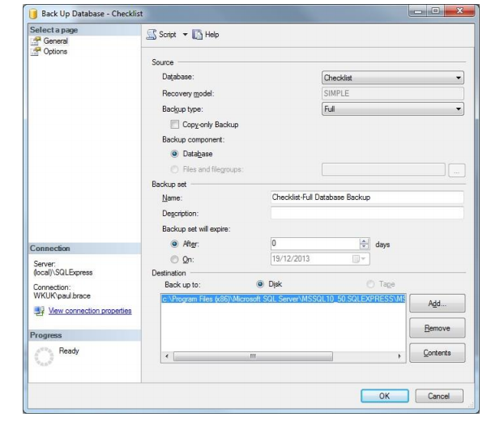Click the Script toolbar icon
504x421 pixels.
pyautogui.click(x=152, y=34)
